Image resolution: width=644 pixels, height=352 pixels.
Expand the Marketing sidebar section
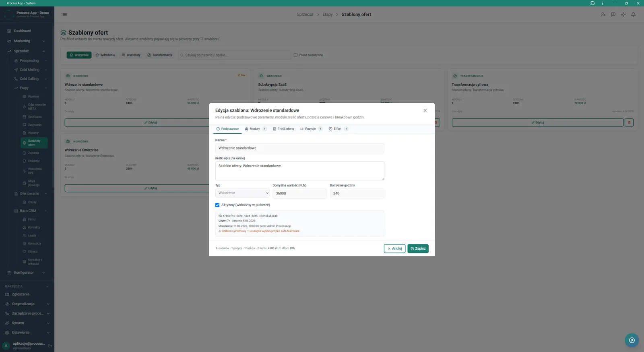pyautogui.click(x=27, y=41)
